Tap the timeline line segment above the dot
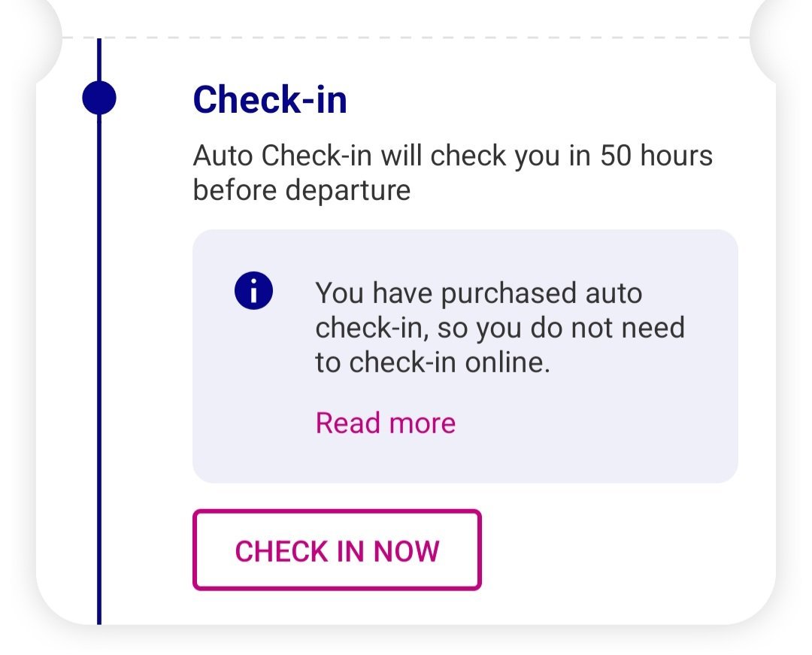The width and height of the screenshot is (812, 655). (x=99, y=59)
